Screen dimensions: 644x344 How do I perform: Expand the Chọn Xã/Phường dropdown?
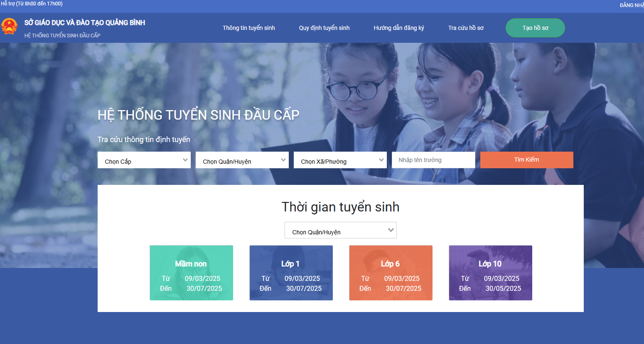tap(340, 160)
